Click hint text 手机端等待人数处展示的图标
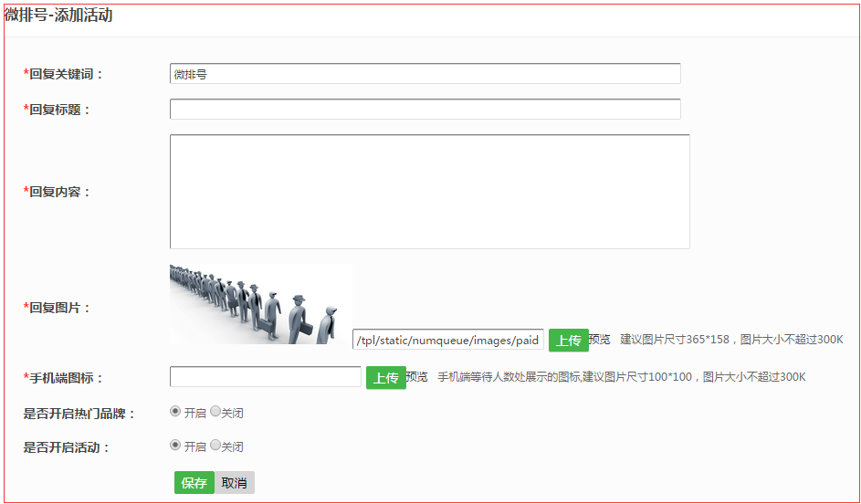 (x=509, y=376)
